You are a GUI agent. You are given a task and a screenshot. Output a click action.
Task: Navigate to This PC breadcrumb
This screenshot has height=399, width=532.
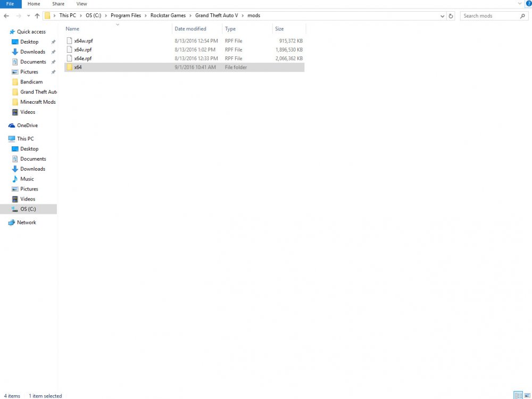pyautogui.click(x=68, y=15)
